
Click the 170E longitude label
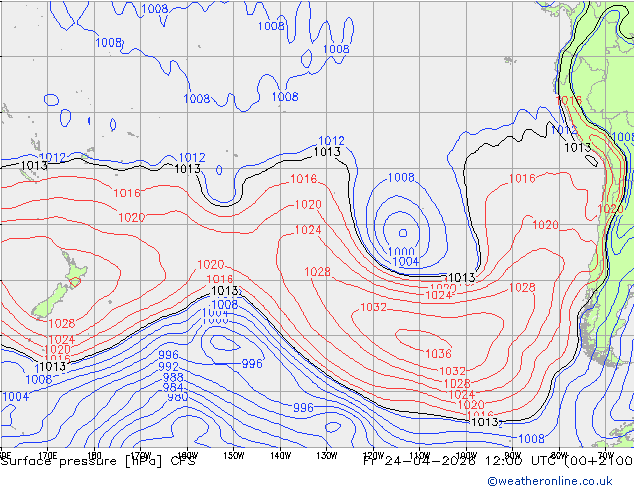(x=47, y=456)
